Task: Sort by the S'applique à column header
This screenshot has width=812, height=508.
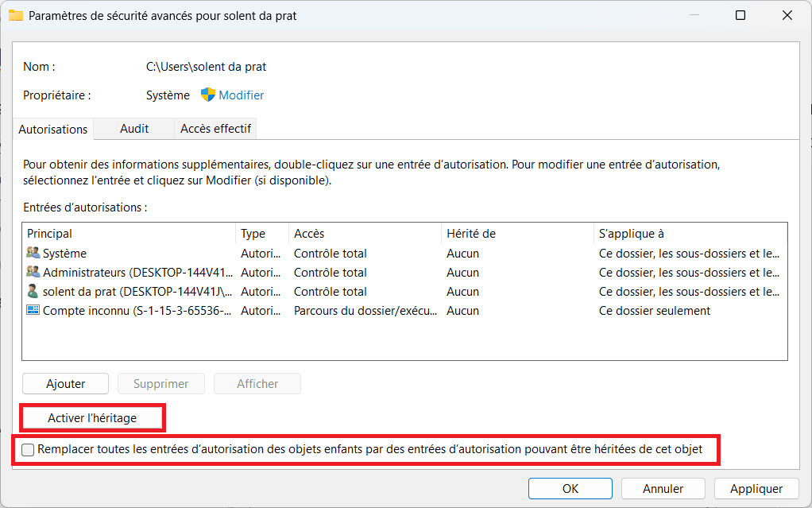Action: (690, 234)
